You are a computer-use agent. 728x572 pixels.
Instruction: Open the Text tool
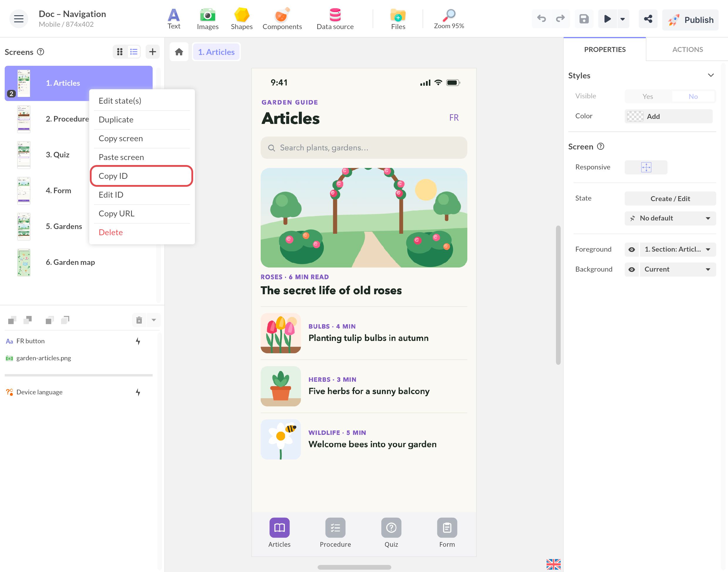tap(174, 19)
